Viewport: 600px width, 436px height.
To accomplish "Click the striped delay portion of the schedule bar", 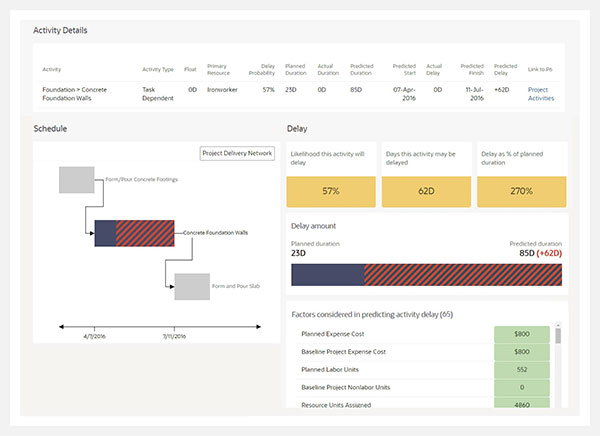I will point(149,233).
